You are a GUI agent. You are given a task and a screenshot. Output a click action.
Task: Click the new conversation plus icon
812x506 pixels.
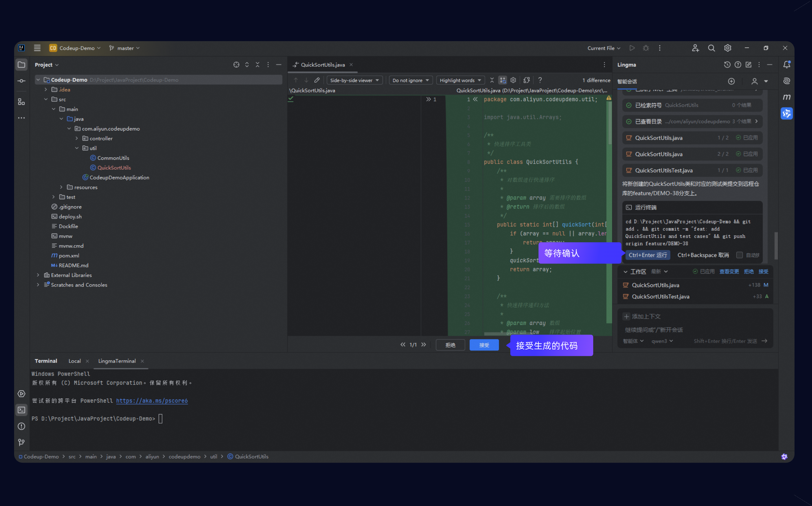731,81
